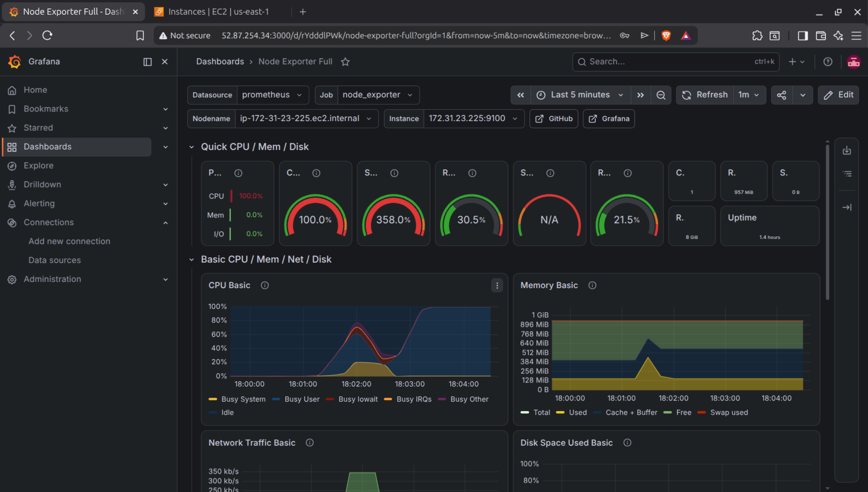Undock the sidebar menu panel icon
The height and width of the screenshot is (492, 868).
[147, 62]
